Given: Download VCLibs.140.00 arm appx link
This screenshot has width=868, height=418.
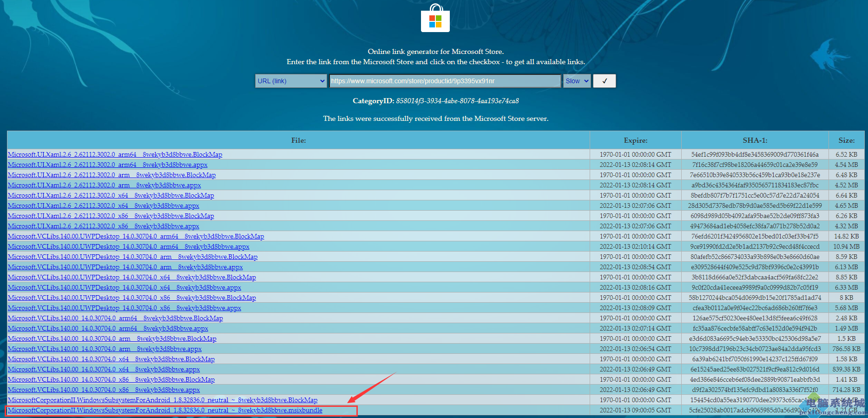Looking at the screenshot, I should coord(105,349).
